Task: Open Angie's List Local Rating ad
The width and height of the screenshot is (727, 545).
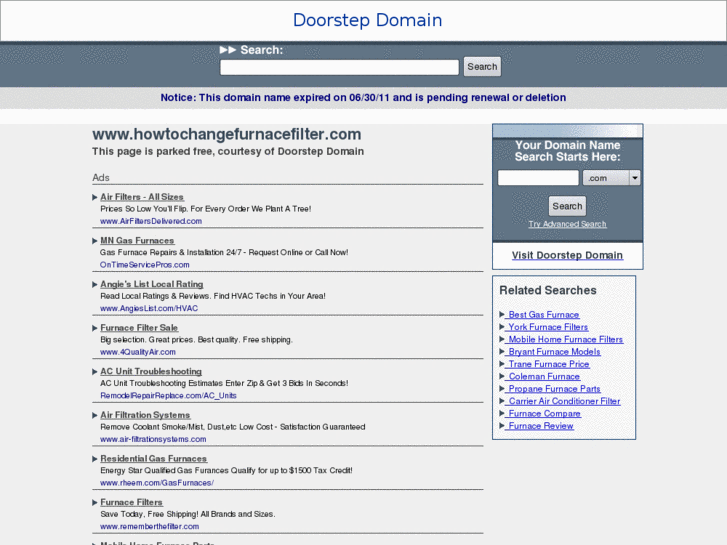Action: (x=152, y=284)
